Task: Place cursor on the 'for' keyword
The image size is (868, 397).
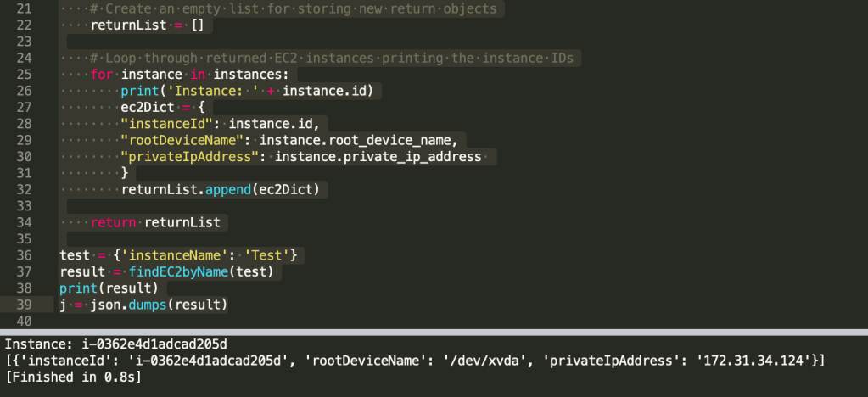Action: pyautogui.click(x=102, y=74)
